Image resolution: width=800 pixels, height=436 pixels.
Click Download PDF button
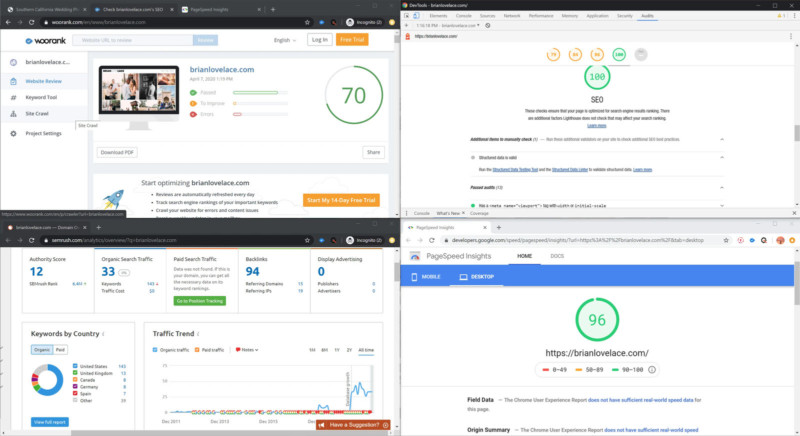[x=117, y=152]
